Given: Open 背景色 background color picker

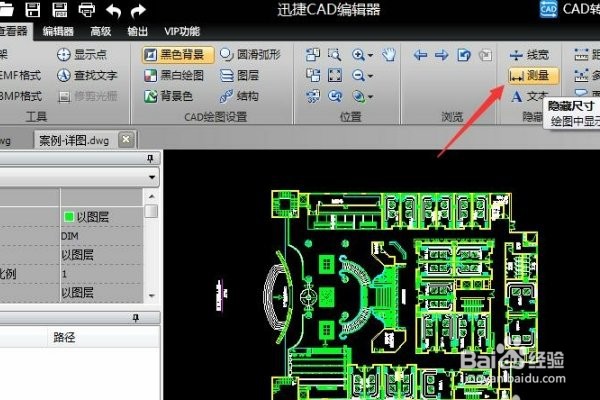Looking at the screenshot, I should (168, 96).
